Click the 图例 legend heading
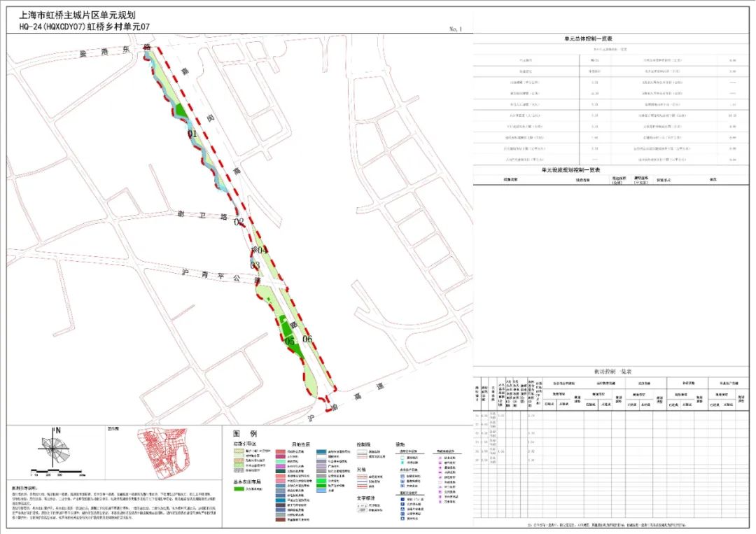 (245, 434)
